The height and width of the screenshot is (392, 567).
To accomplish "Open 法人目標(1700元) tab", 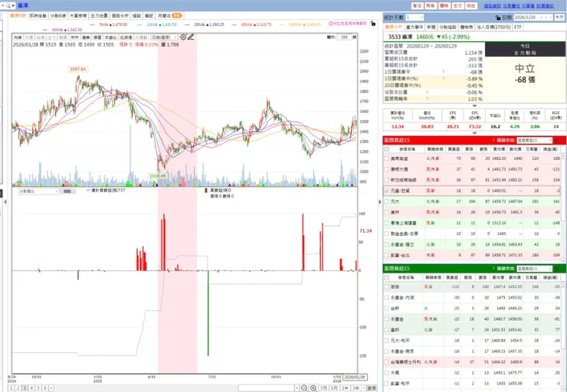I will tap(494, 27).
